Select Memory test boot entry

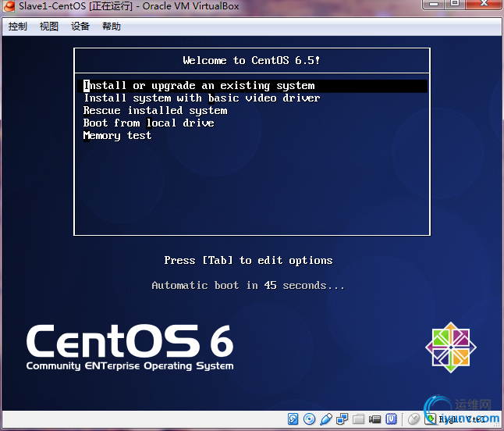coord(117,136)
